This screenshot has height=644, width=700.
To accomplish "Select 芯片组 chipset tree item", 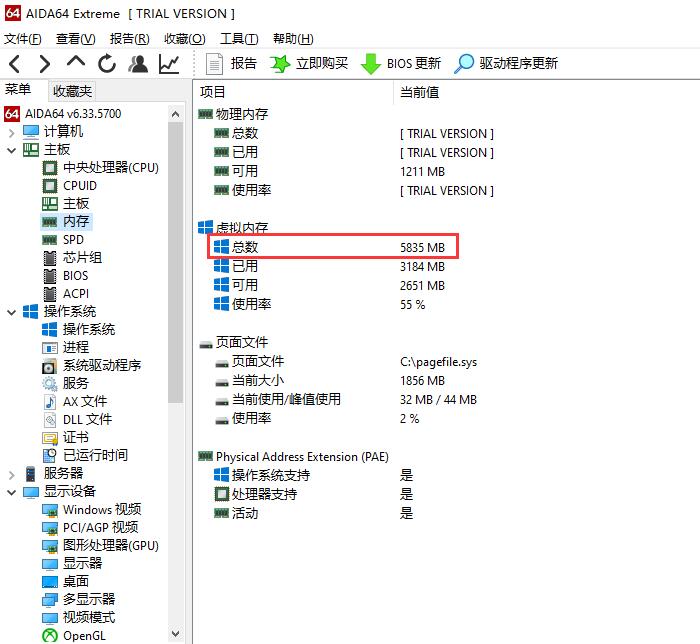I will tap(72, 258).
